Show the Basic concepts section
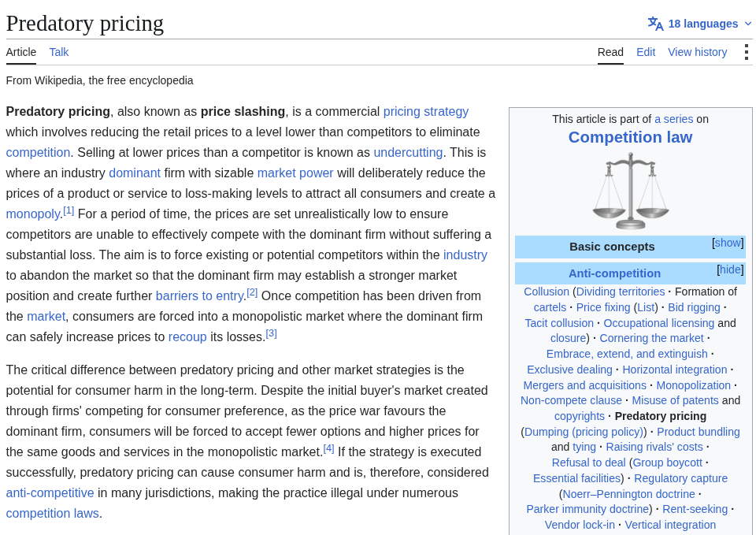The image size is (756, 535). [x=728, y=243]
